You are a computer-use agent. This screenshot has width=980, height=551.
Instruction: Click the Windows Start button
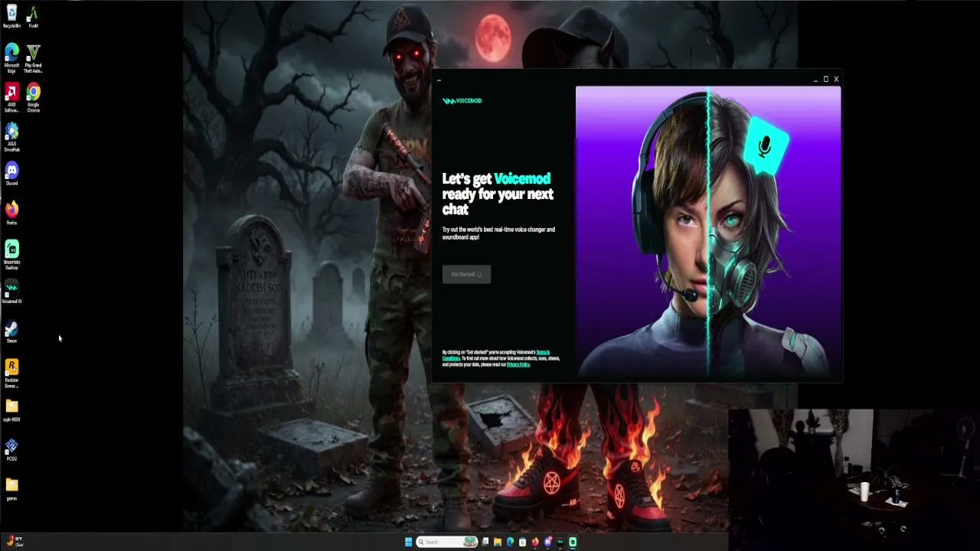coord(409,542)
